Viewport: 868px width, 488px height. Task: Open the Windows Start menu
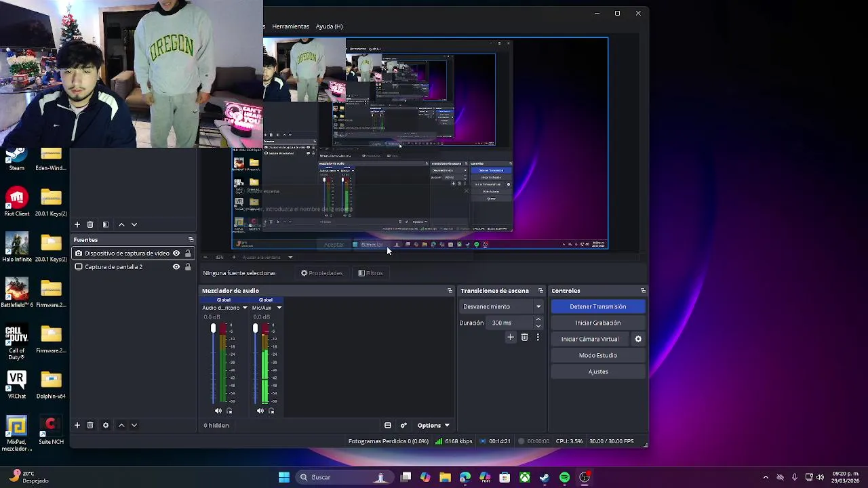click(x=284, y=477)
